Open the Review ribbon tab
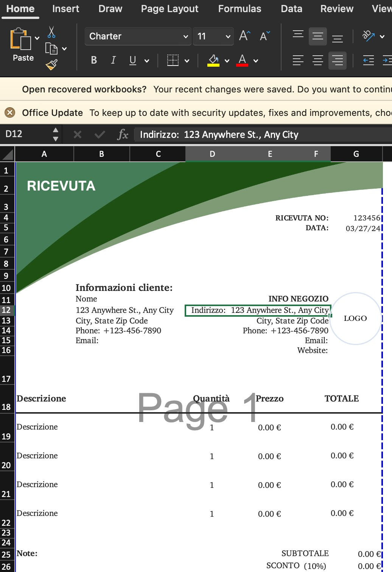392x572 pixels. [x=337, y=9]
